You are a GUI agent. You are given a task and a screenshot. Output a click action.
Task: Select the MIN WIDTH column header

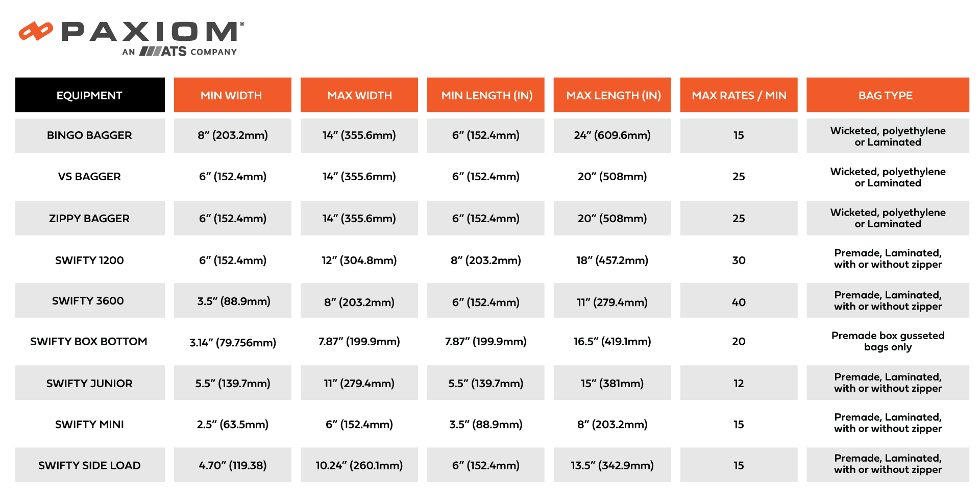point(231,96)
